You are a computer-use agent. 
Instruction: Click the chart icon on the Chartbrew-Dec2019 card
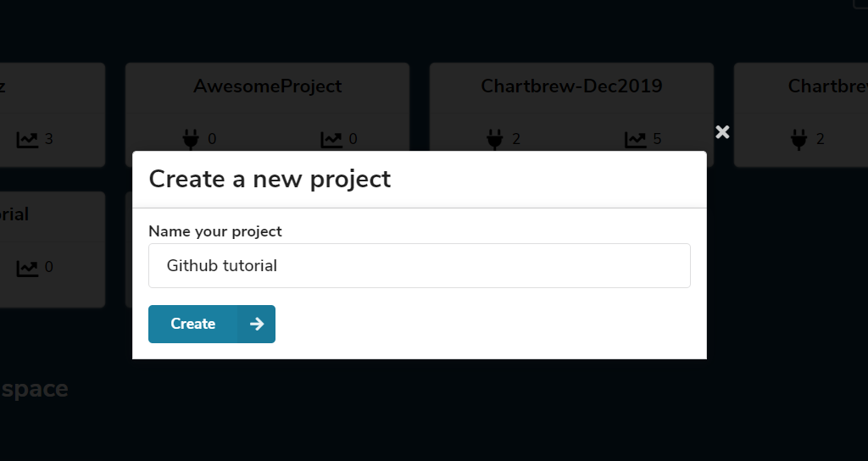click(x=636, y=139)
